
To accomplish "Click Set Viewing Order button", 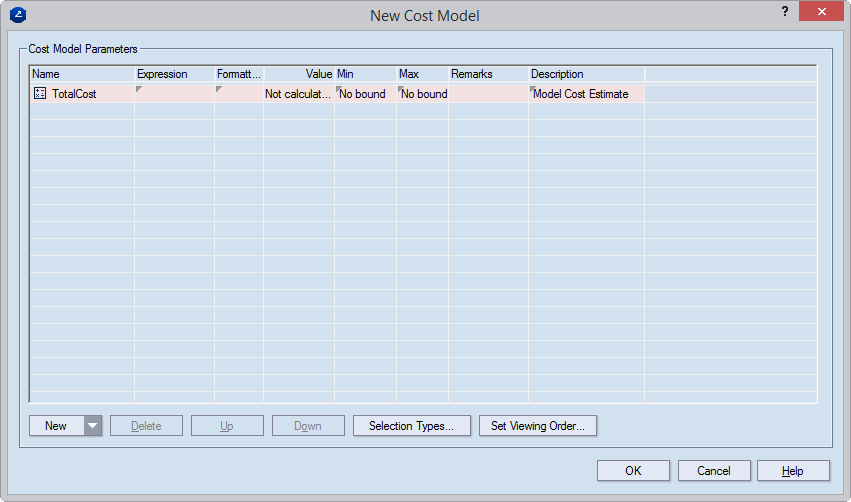I will pos(538,426).
